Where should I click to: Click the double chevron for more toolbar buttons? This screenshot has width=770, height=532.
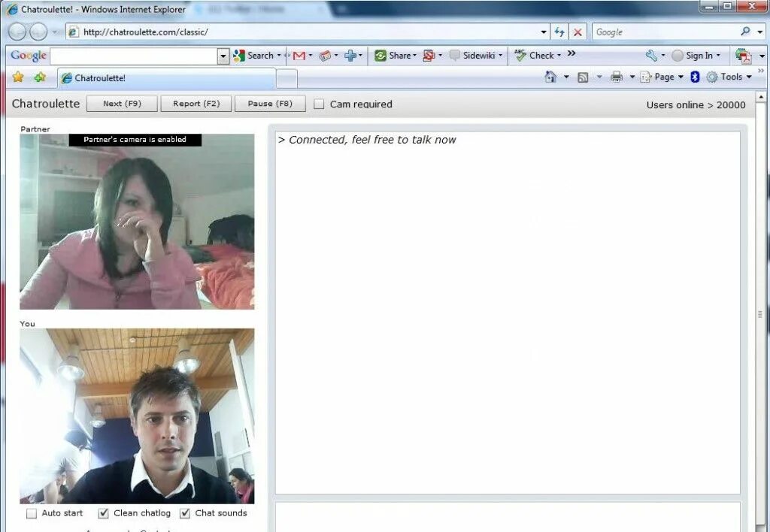pyautogui.click(x=571, y=53)
